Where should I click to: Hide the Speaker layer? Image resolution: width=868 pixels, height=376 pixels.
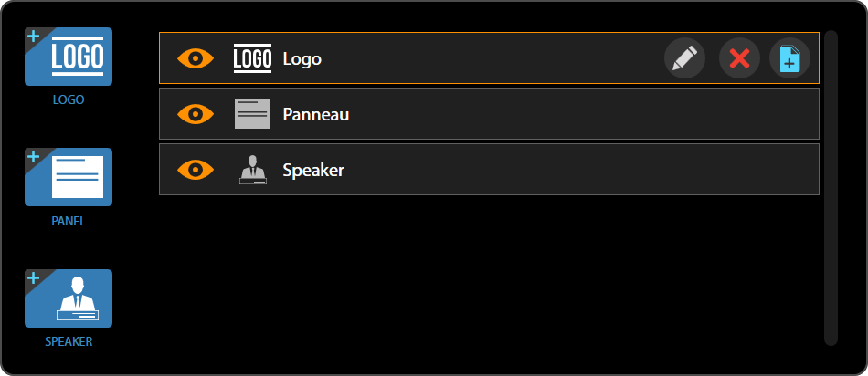196,170
